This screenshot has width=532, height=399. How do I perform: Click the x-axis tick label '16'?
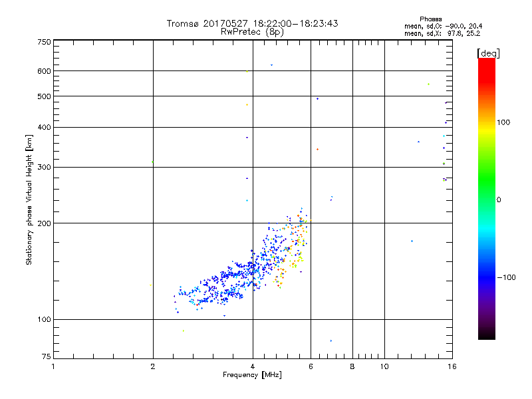452,366
